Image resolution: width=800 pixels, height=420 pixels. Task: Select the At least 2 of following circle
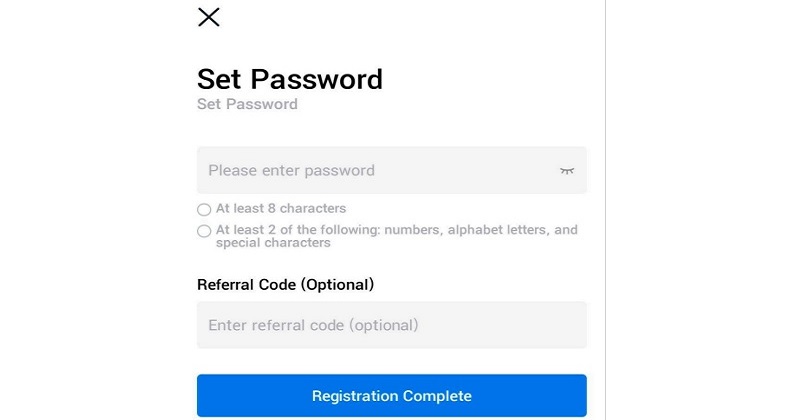click(204, 231)
